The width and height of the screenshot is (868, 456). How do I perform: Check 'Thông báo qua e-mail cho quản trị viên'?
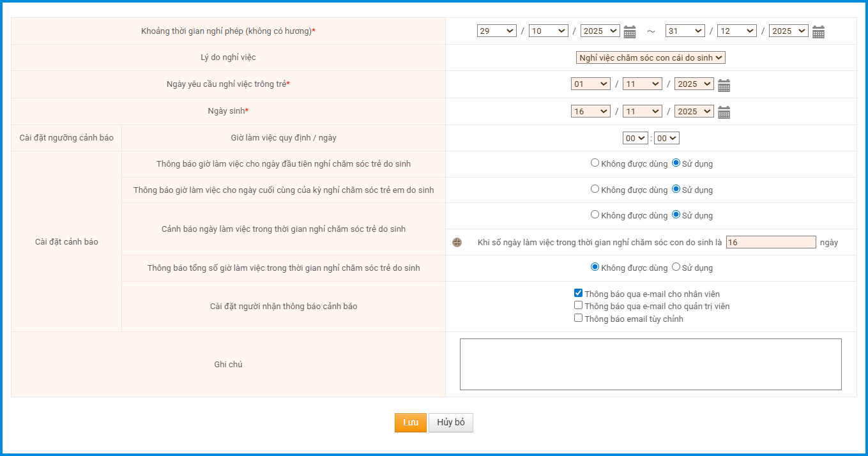578,306
